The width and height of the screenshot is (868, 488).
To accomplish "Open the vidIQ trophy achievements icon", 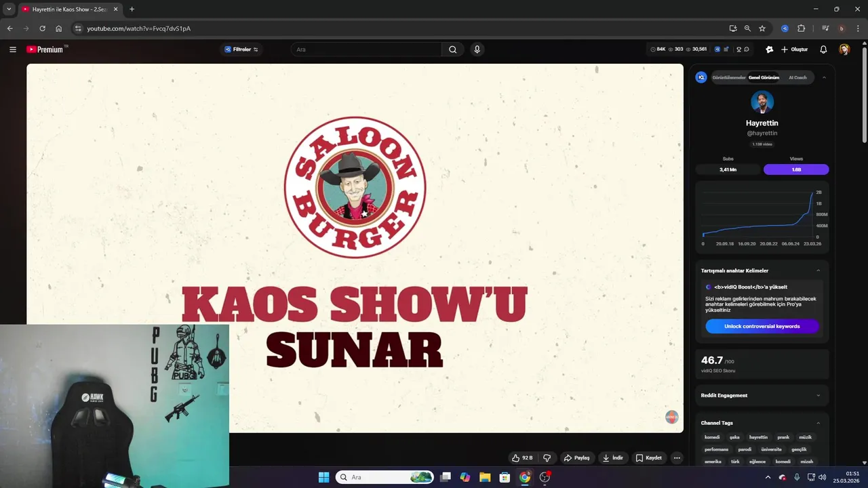I will coord(738,49).
